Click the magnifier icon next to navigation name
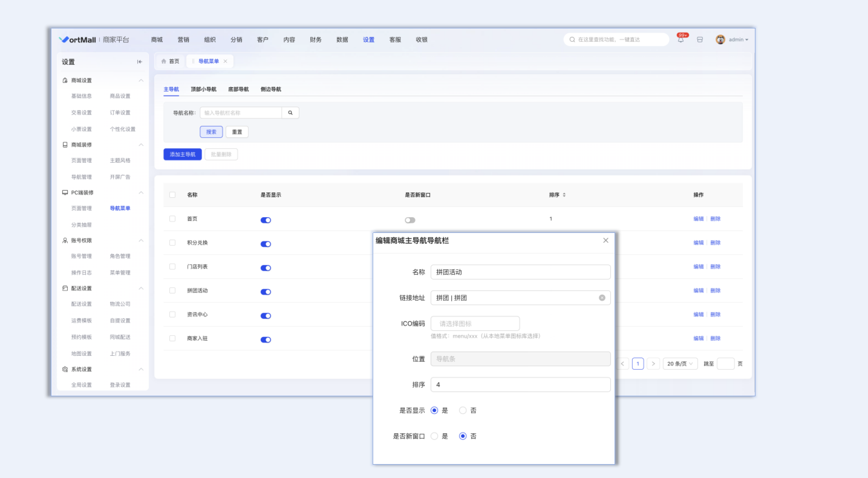 290,113
